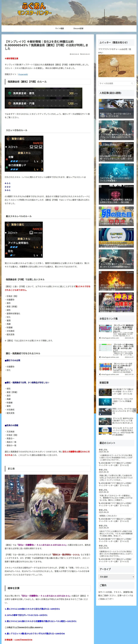This screenshot has width=138, height=644.
Task: Open the 月を選択 archive dropdown
Action: click(x=116, y=577)
